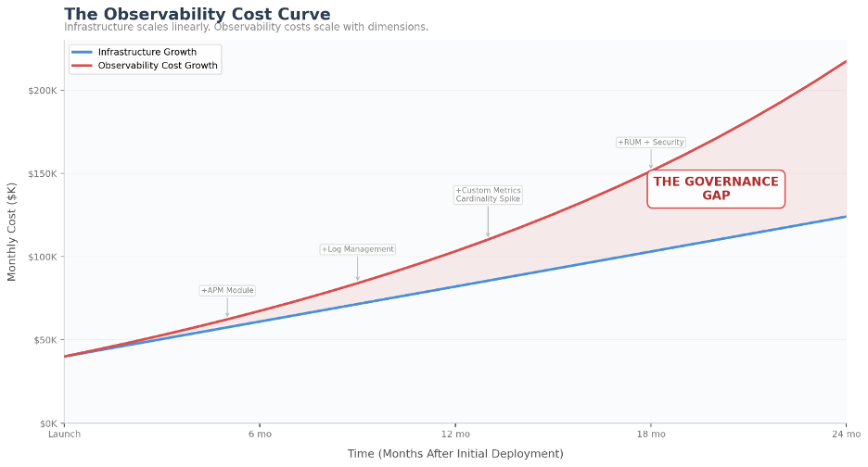Click the +Log Management annotation
The image size is (868, 467).
pos(357,249)
